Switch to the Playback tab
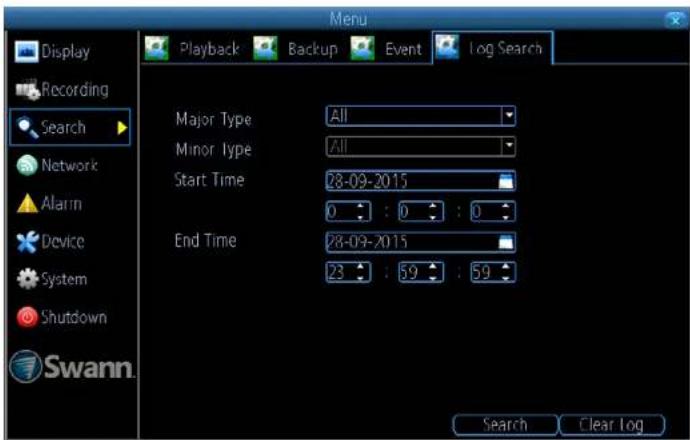 (192, 48)
